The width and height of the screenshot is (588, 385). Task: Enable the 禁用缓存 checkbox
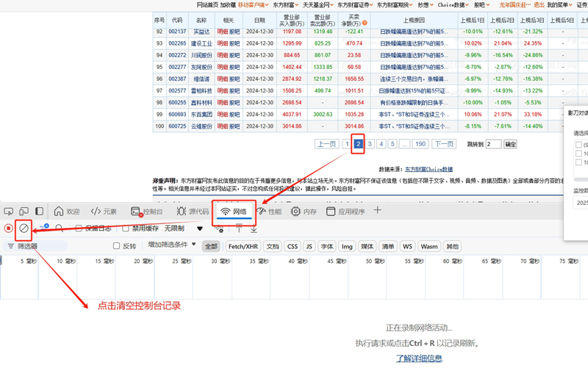click(x=126, y=229)
